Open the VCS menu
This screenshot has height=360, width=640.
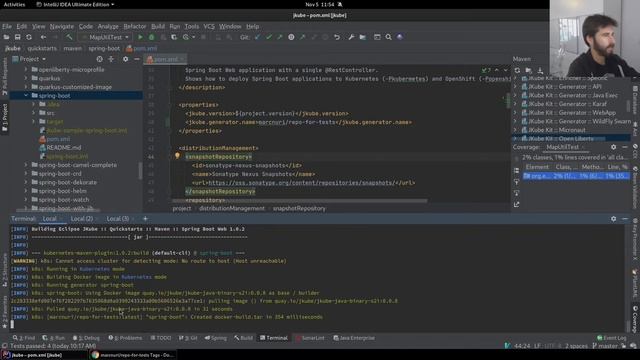click(209, 27)
